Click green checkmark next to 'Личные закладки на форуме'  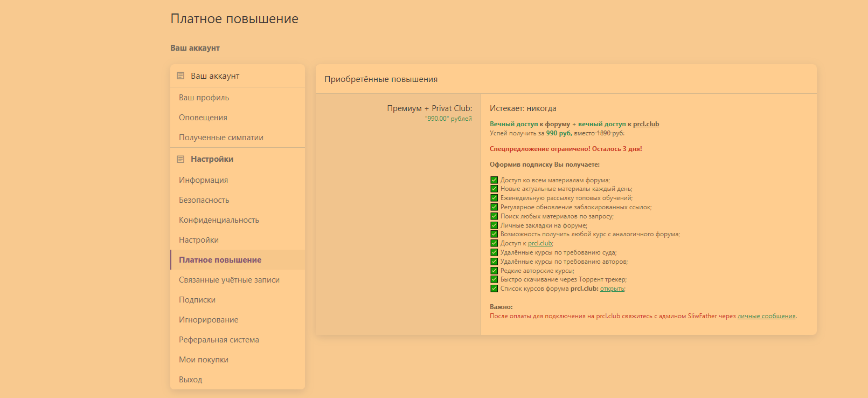click(494, 225)
